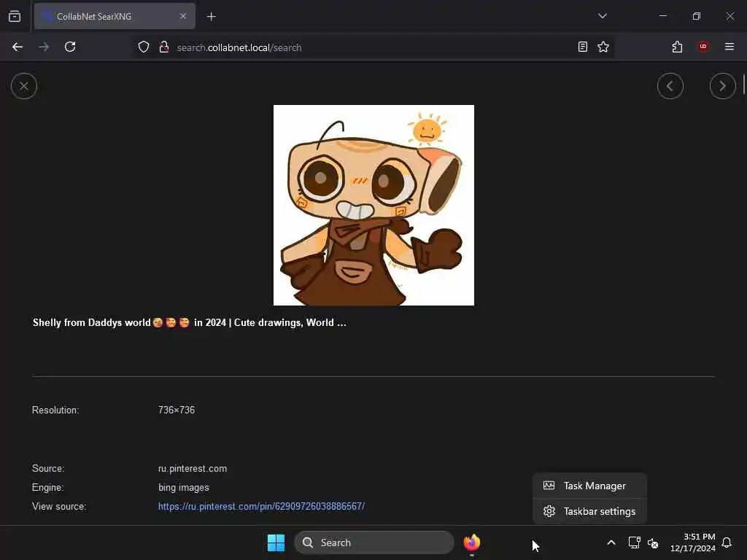
Task: Open the tracking protection shield icon
Action: pos(144,47)
